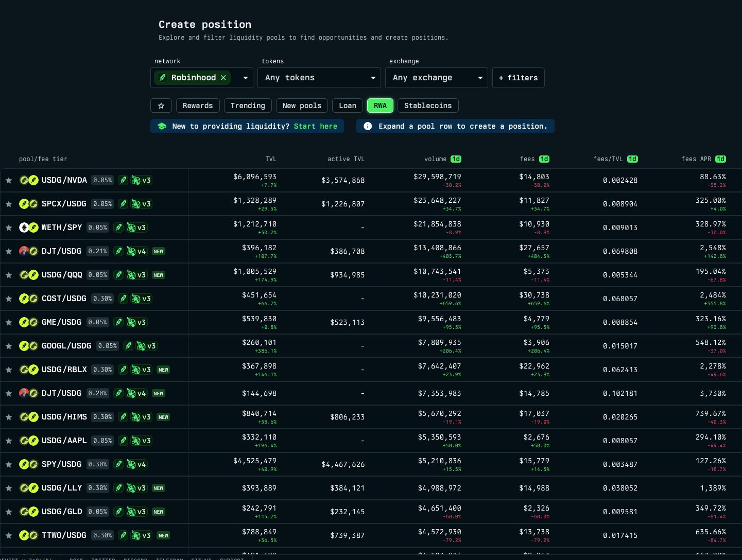Click the 0.05% fee tier on USDG/NVDA
This screenshot has width=742, height=560.
(x=102, y=180)
